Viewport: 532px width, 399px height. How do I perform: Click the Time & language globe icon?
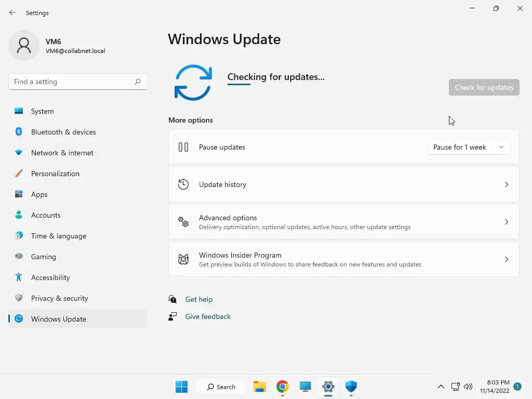19,235
